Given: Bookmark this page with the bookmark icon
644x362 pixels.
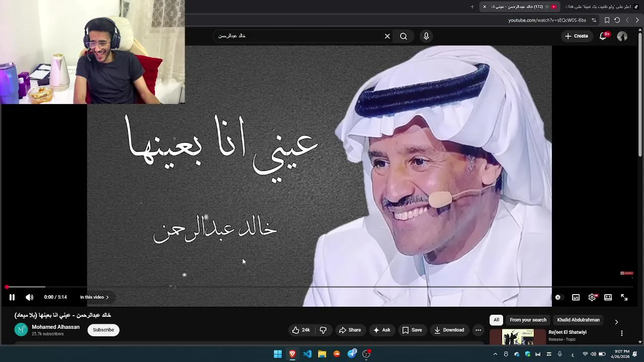Looking at the screenshot, I should click(607, 20).
